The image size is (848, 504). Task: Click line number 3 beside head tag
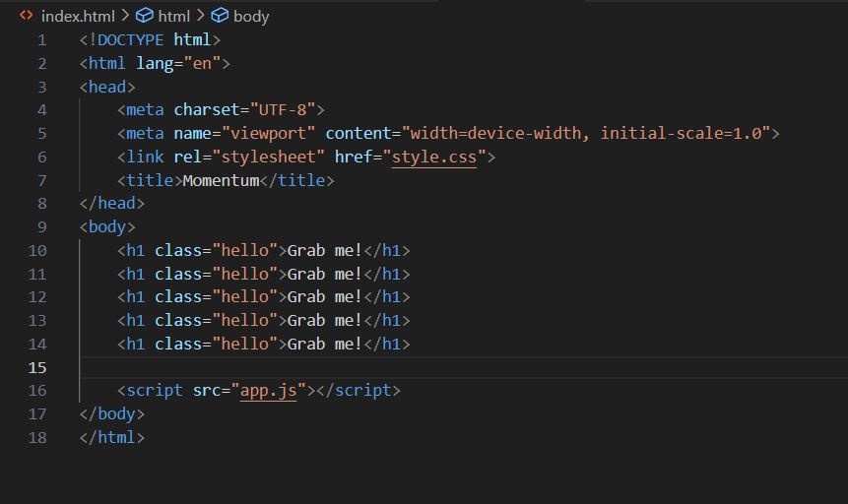click(42, 87)
